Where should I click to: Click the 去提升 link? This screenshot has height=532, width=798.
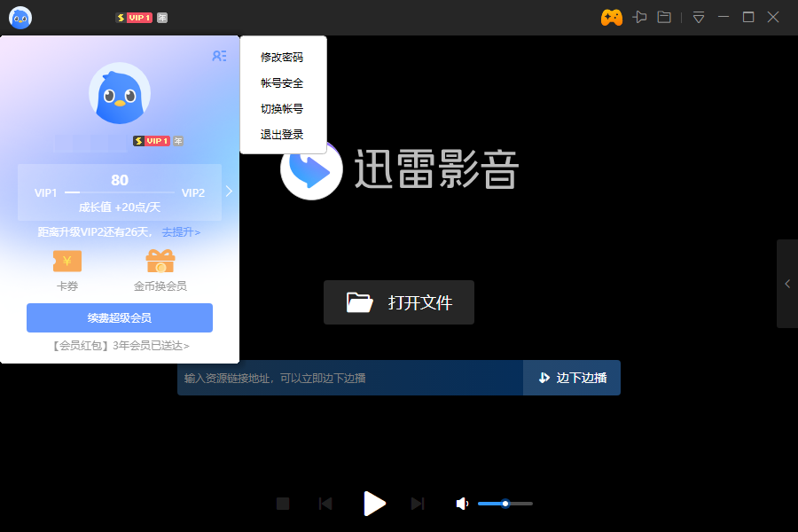181,232
